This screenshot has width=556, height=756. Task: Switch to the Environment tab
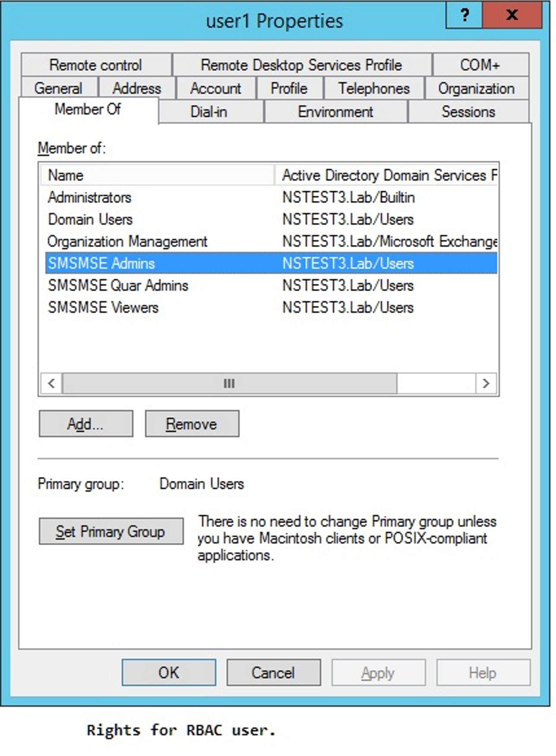coord(336,112)
